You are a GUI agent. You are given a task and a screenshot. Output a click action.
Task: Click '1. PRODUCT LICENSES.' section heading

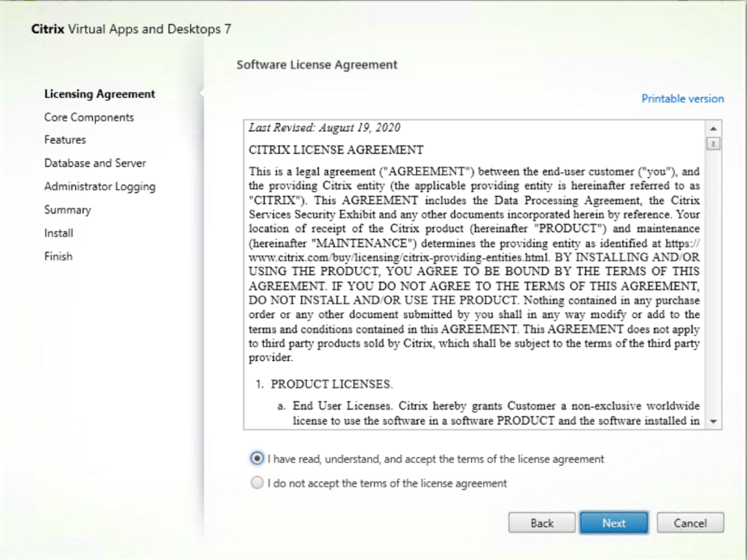[324, 384]
